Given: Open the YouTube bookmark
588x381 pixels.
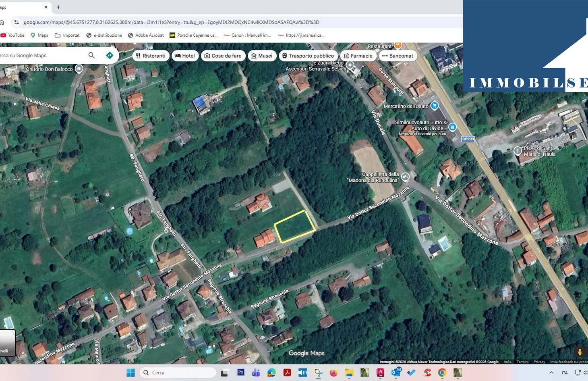Looking at the screenshot, I should point(12,35).
